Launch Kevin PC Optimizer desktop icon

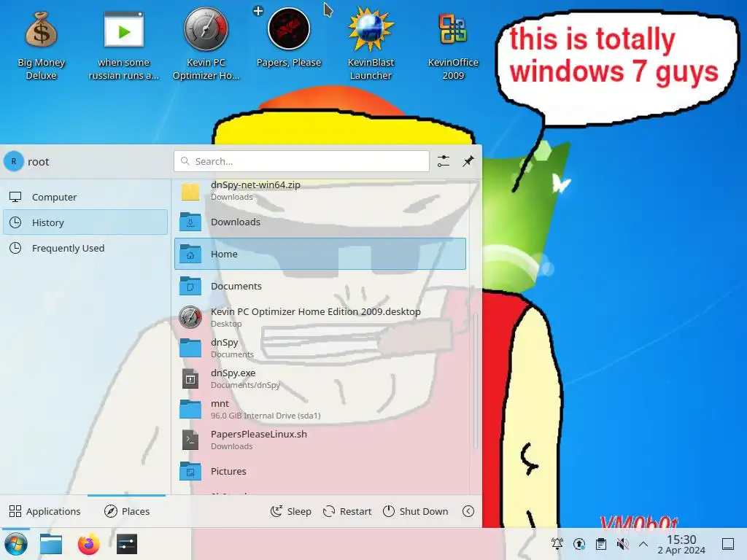(206, 44)
